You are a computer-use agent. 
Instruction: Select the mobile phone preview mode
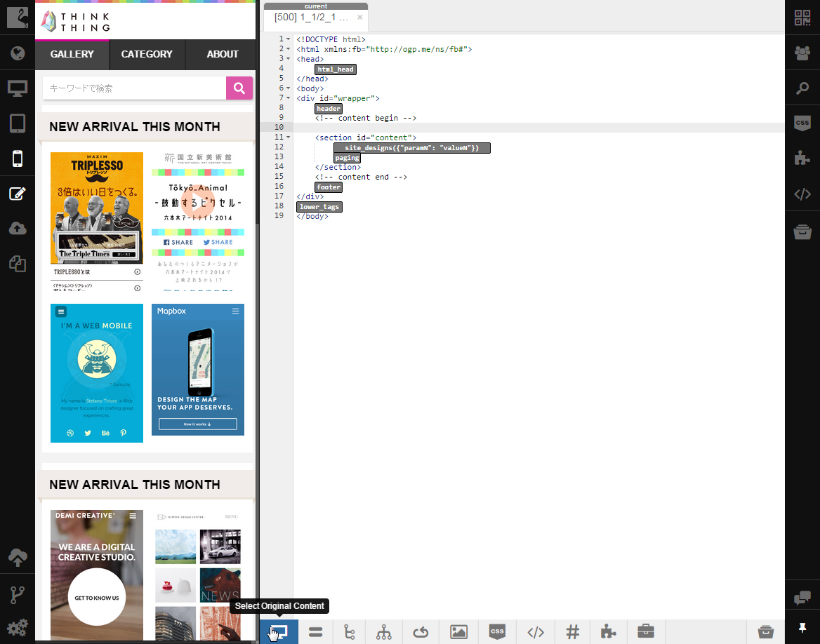click(18, 159)
